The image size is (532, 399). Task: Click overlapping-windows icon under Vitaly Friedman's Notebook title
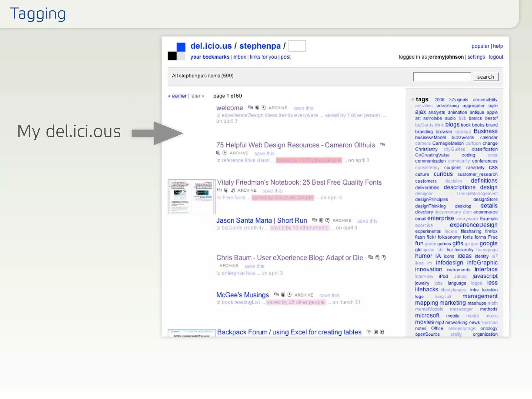(220, 190)
